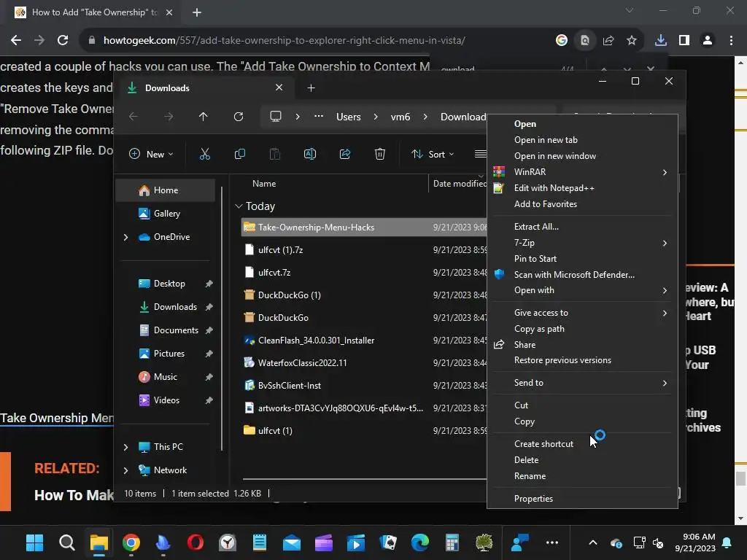The image size is (747, 560).
Task: Click the Users breadcrumb in the address bar
Action: [x=348, y=117]
